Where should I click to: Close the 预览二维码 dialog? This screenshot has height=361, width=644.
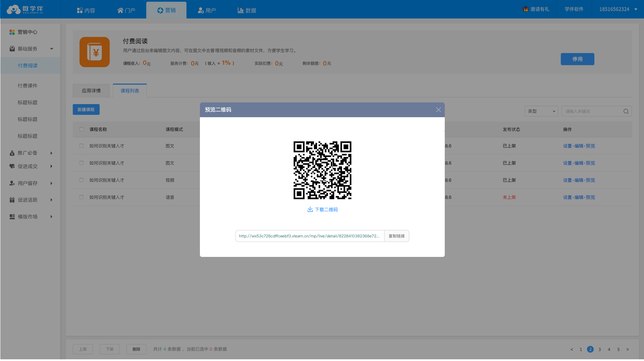(438, 110)
